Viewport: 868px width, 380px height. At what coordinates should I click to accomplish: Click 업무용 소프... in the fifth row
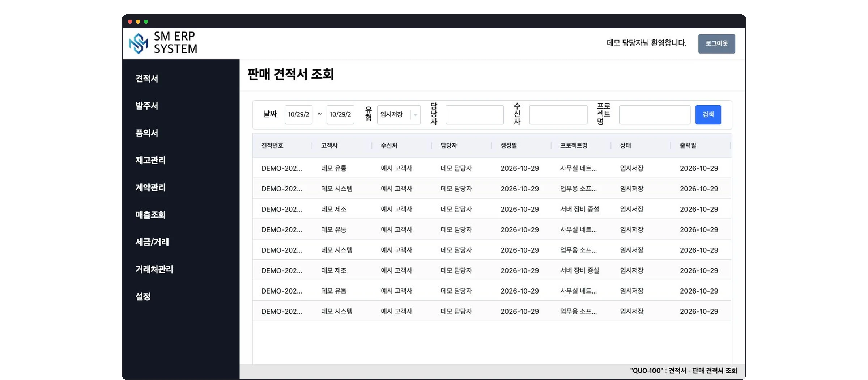click(x=578, y=250)
